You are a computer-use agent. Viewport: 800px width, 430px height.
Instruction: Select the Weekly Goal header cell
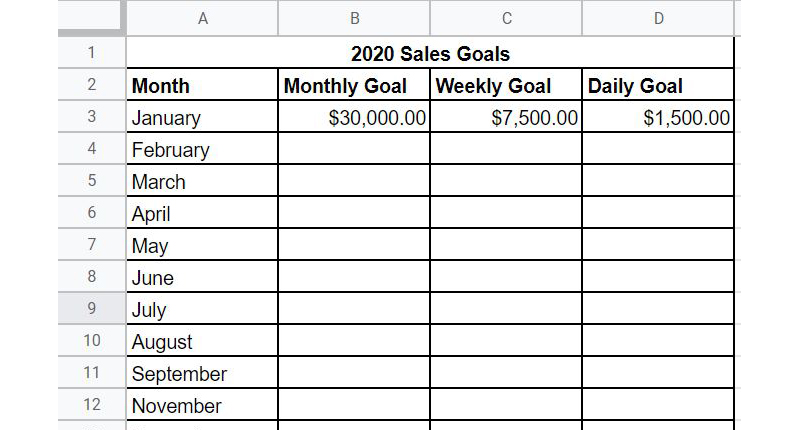[506, 85]
